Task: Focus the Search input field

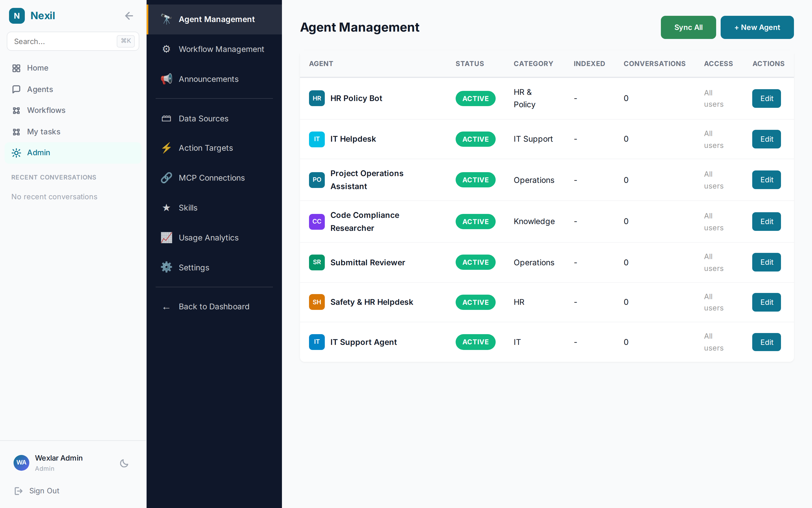Action: click(x=73, y=41)
